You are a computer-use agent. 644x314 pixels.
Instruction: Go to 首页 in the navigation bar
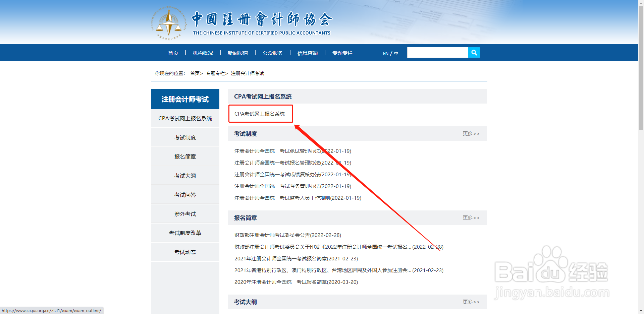[x=173, y=53]
